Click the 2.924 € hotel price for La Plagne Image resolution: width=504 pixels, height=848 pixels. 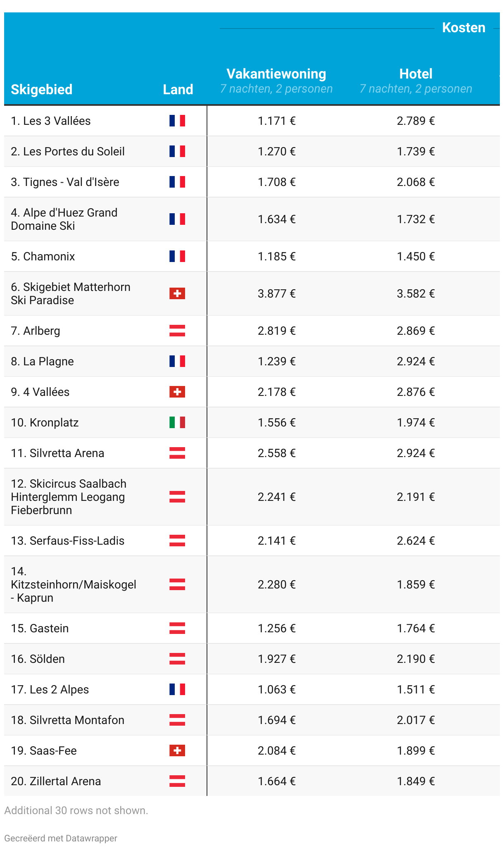[x=416, y=361]
